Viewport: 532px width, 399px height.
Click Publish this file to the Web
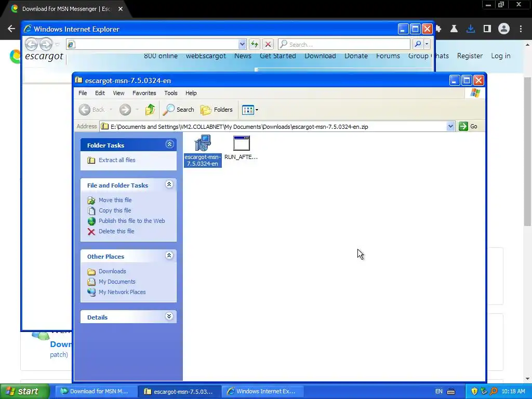pos(131,221)
